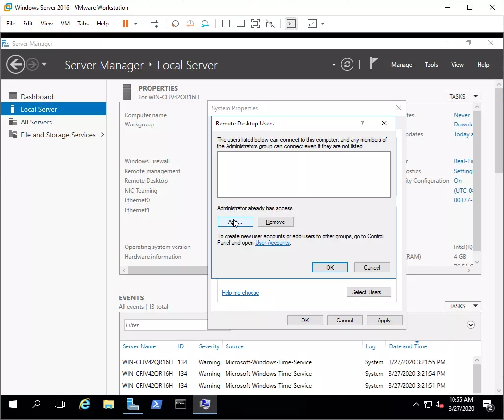Open the VMware View menu
This screenshot has width=504, height=420.
pos(47,24)
